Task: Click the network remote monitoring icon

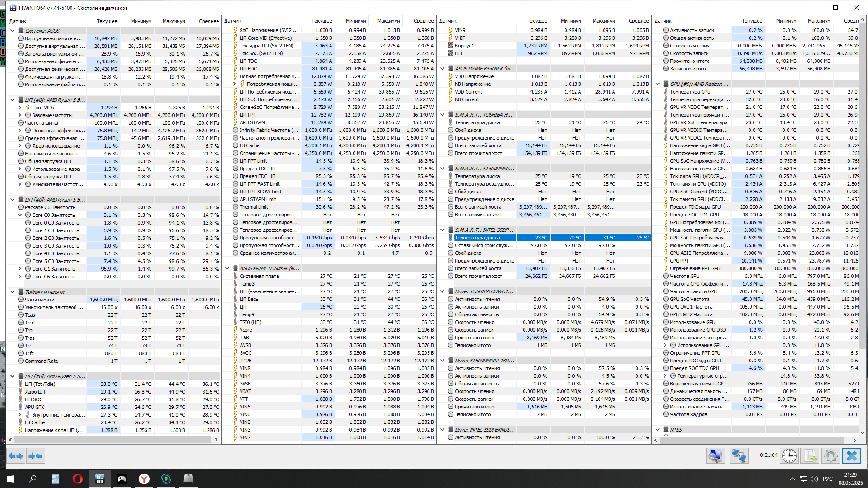Action: click(x=739, y=456)
